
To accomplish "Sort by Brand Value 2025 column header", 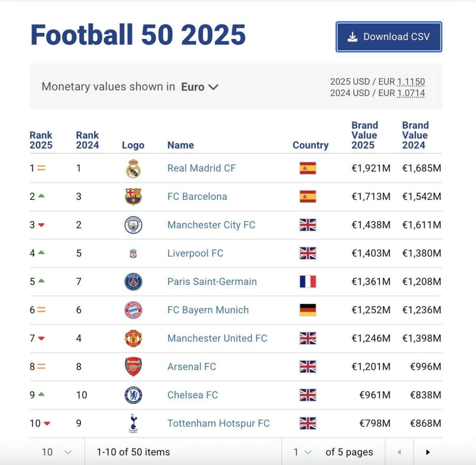I will click(364, 135).
